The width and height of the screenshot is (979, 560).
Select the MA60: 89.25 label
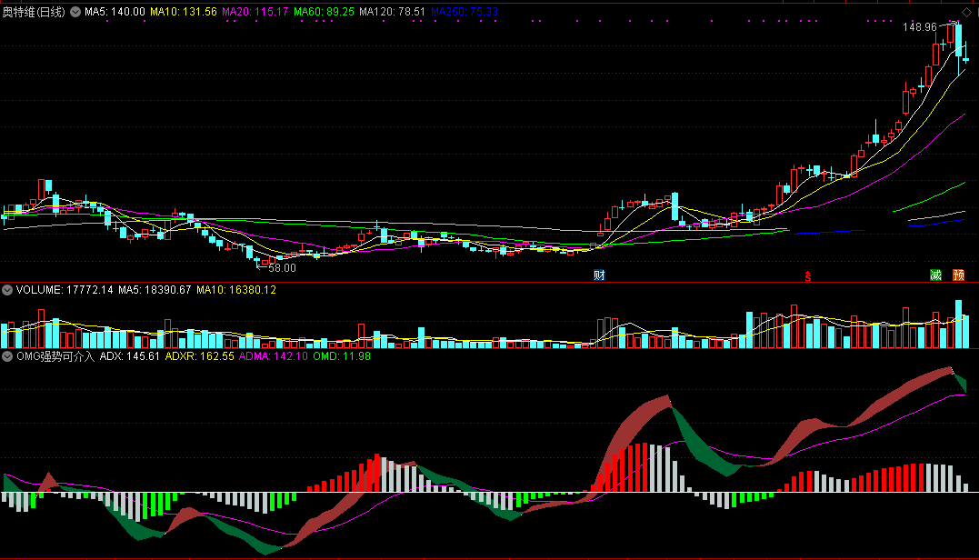coord(324,12)
